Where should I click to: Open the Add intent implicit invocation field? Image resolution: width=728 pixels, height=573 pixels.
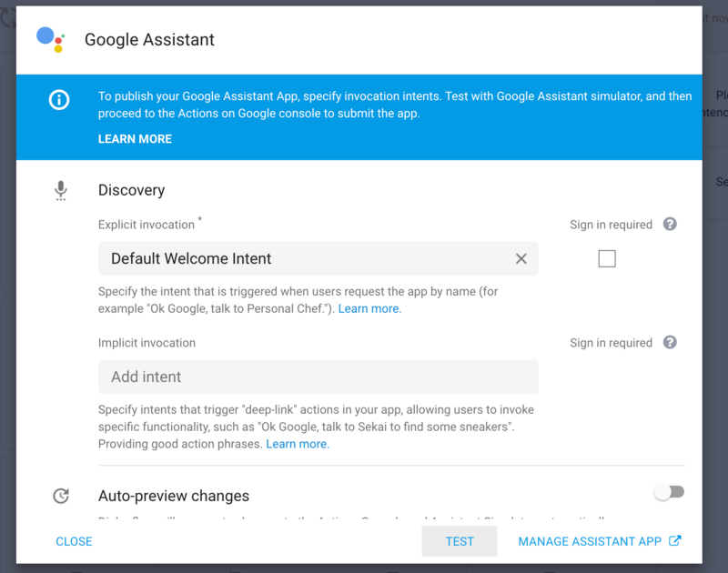point(318,377)
